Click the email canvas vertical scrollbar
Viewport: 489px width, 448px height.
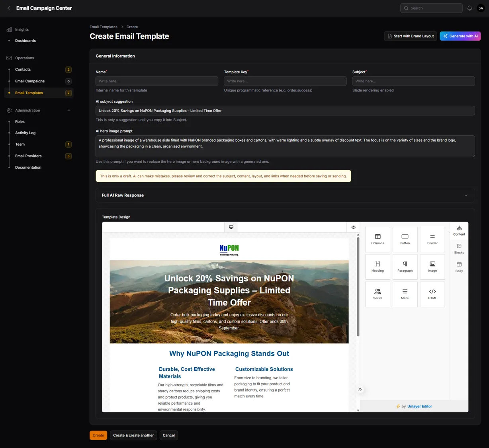click(358, 287)
